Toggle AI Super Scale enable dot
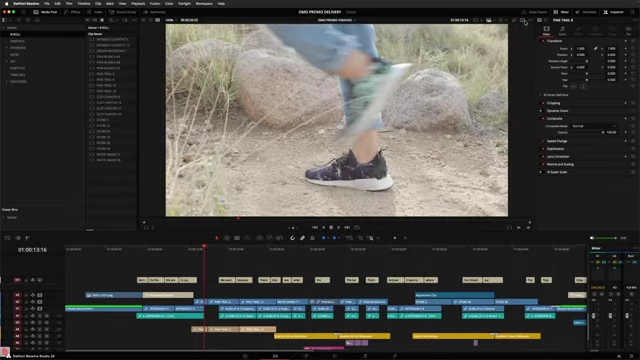The image size is (640, 360). click(541, 172)
